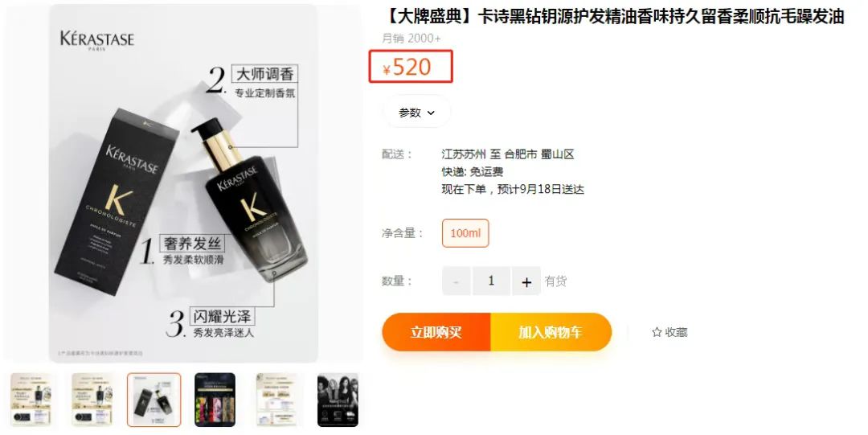Click the main Kérastase product image
The height and width of the screenshot is (435, 868).
pyautogui.click(x=183, y=183)
